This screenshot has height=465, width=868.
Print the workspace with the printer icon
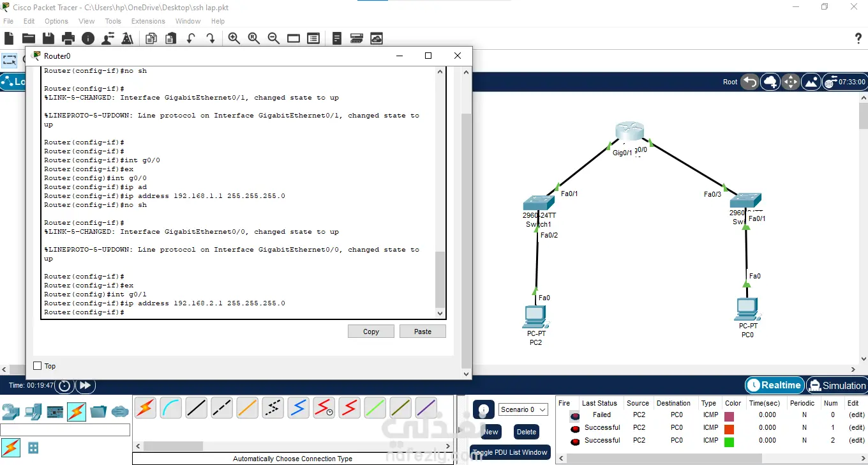coord(68,38)
